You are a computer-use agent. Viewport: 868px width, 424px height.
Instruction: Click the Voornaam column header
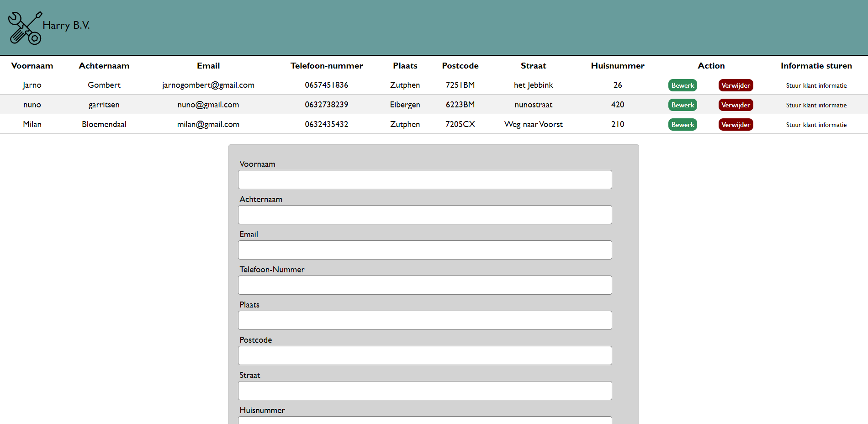coord(32,66)
